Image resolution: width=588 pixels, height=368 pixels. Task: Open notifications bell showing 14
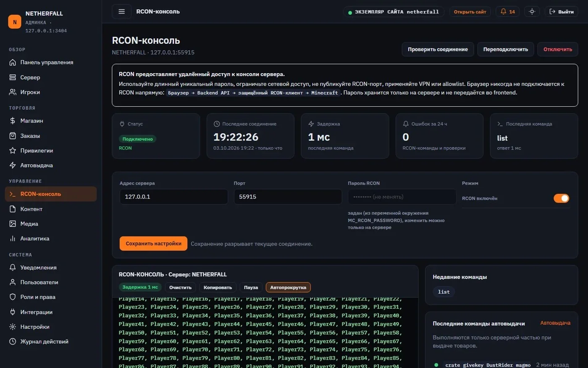[507, 11]
